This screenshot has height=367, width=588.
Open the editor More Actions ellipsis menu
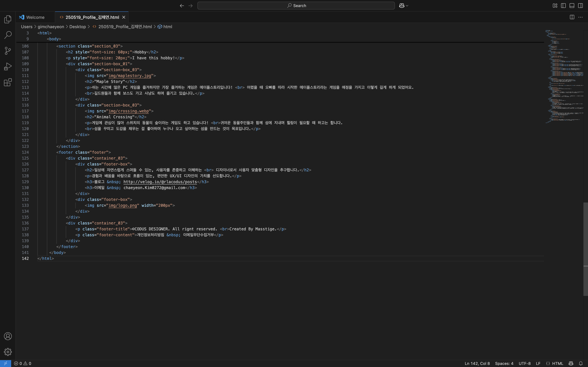[580, 17]
